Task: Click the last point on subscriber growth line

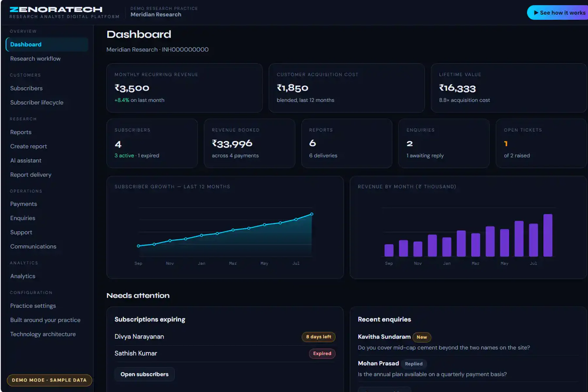Action: pos(312,214)
